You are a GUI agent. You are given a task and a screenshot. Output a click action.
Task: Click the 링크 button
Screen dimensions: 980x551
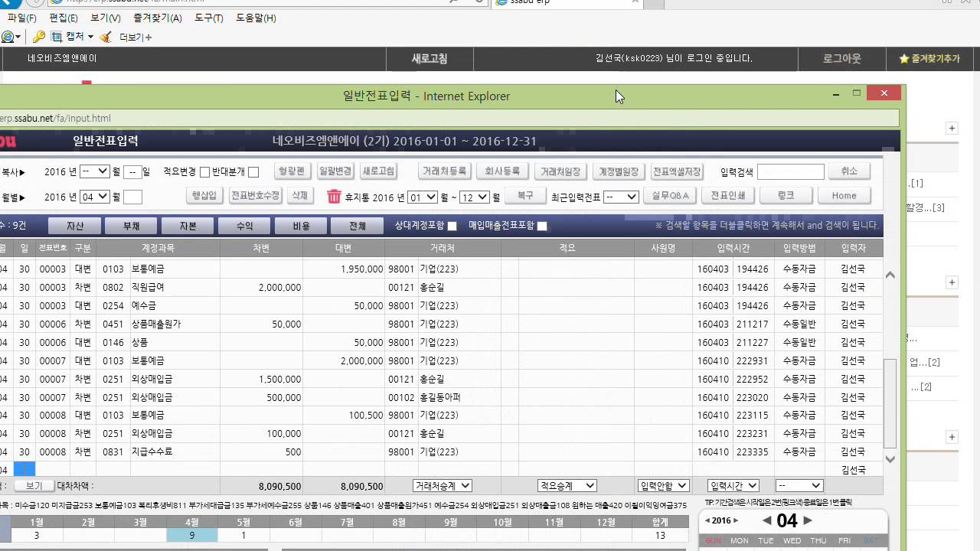point(786,196)
